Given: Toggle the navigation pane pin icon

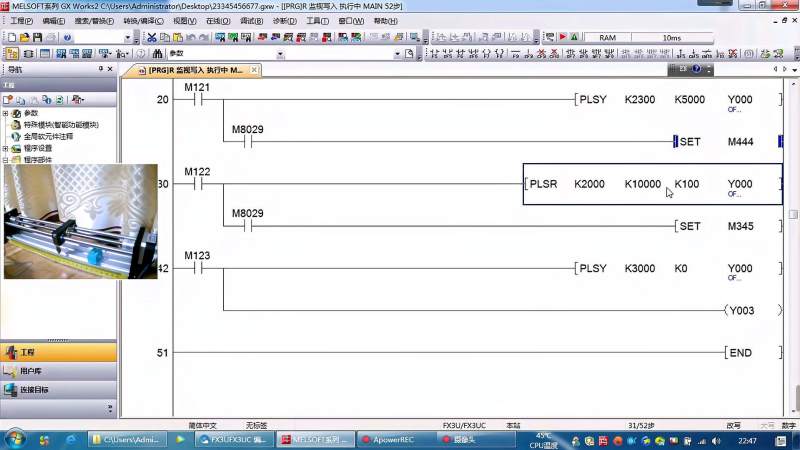Looking at the screenshot, I should tap(99, 70).
